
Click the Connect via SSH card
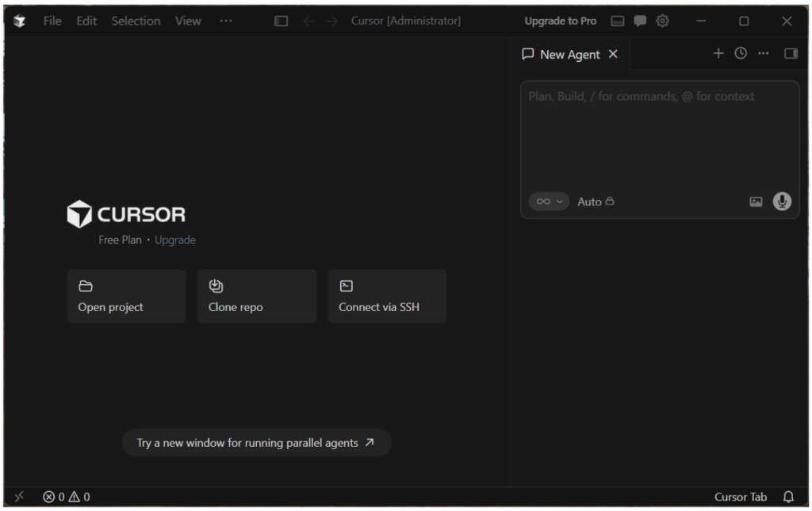click(387, 297)
